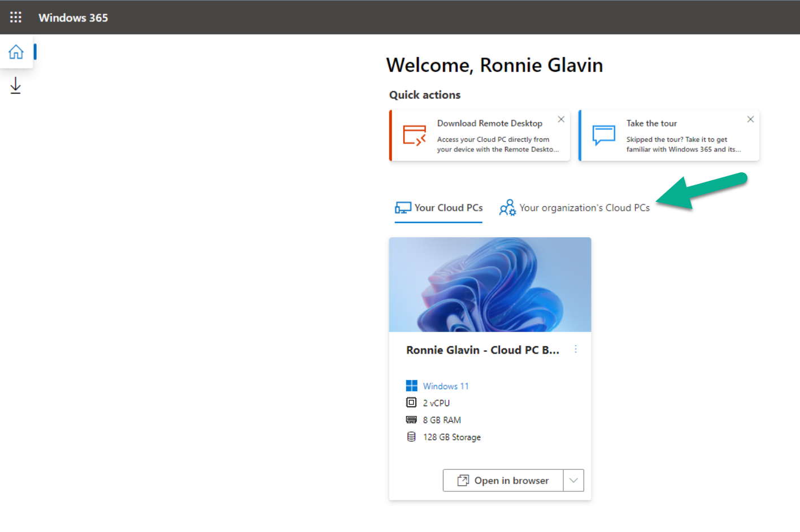
Task: Click the Ronnie Glavin - Cloud PC name
Action: click(482, 350)
